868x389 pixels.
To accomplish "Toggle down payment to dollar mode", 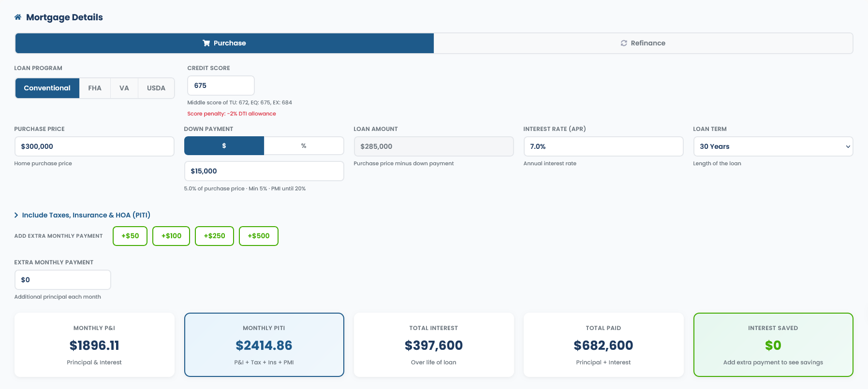I will click(223, 145).
